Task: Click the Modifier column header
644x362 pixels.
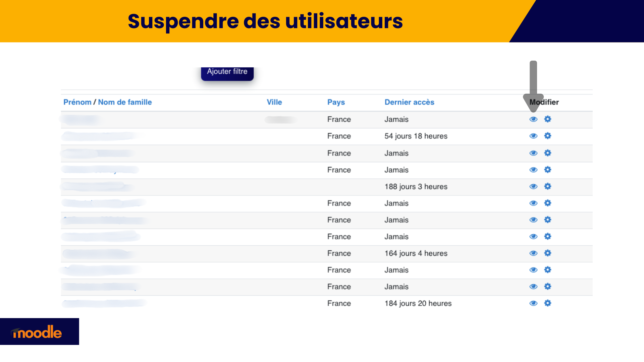Action: point(544,102)
